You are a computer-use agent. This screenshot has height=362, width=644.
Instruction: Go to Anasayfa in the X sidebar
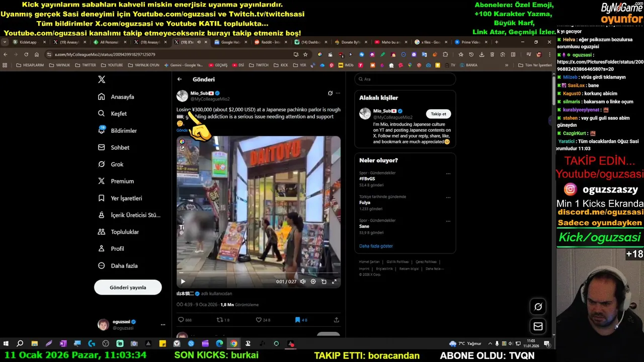116,97
